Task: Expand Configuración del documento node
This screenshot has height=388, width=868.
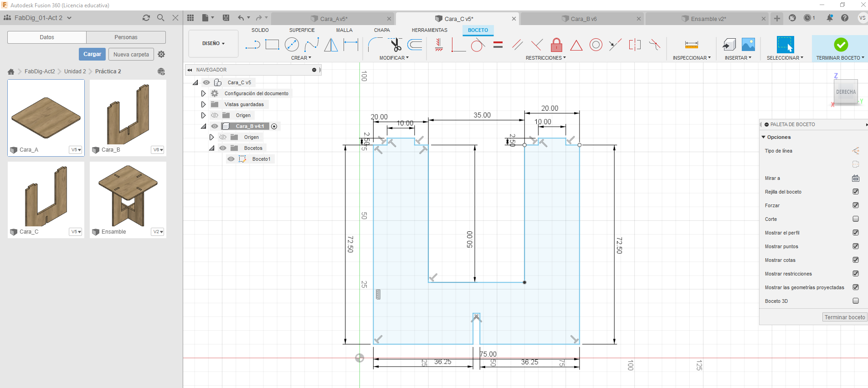Action: [203, 93]
